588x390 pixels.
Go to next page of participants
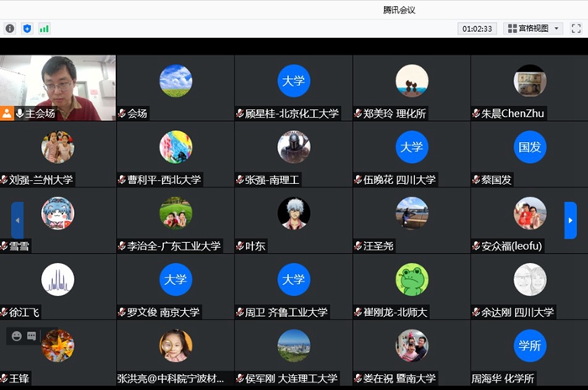[570, 220]
